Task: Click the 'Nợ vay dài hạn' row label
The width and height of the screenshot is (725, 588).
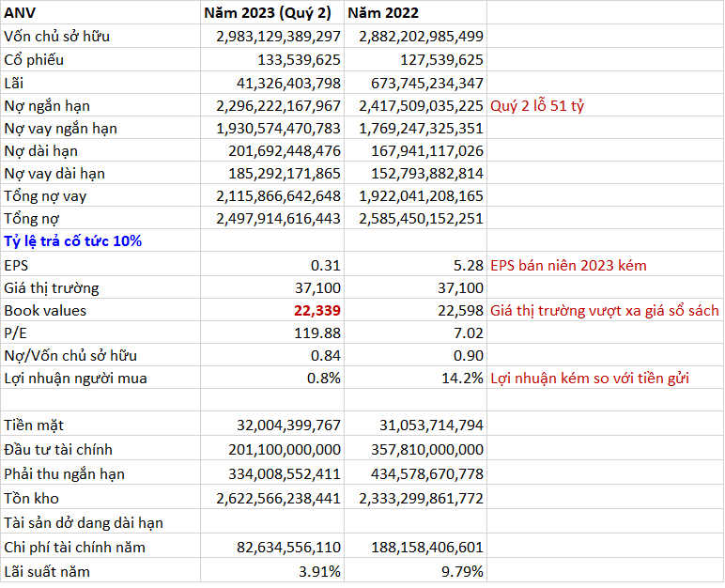Action: tap(54, 174)
